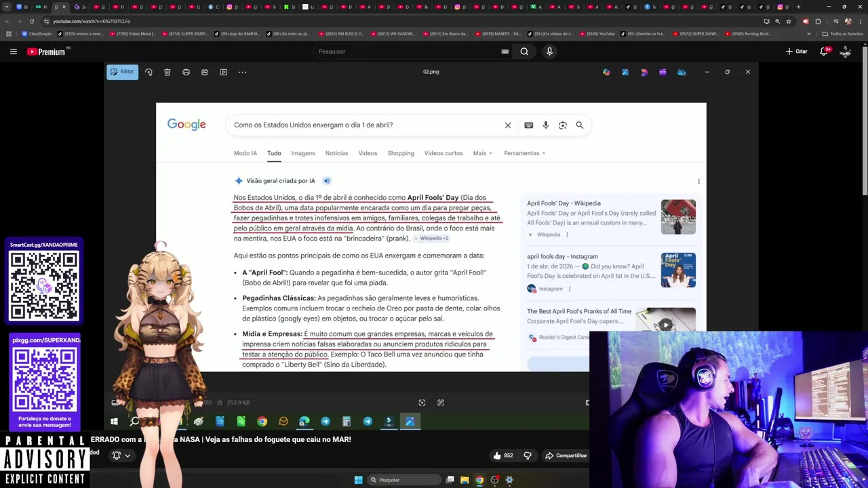The height and width of the screenshot is (488, 868).
Task: Open Windows Start on the bottom taskbar
Action: tap(358, 480)
